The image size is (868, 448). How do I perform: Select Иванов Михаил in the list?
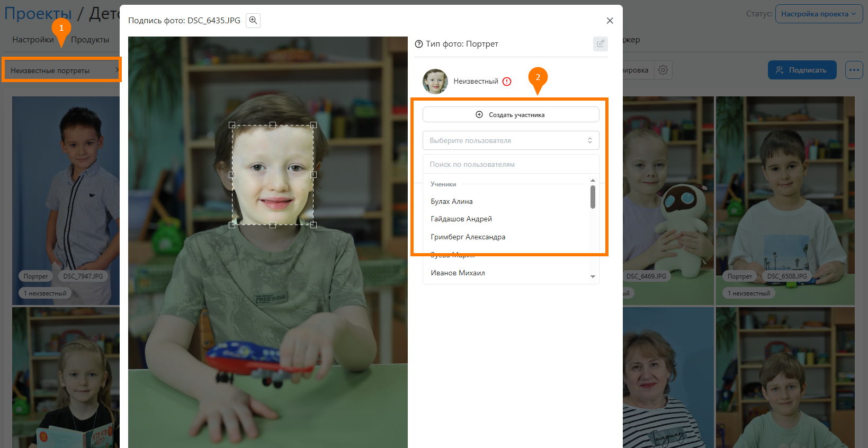click(x=458, y=273)
